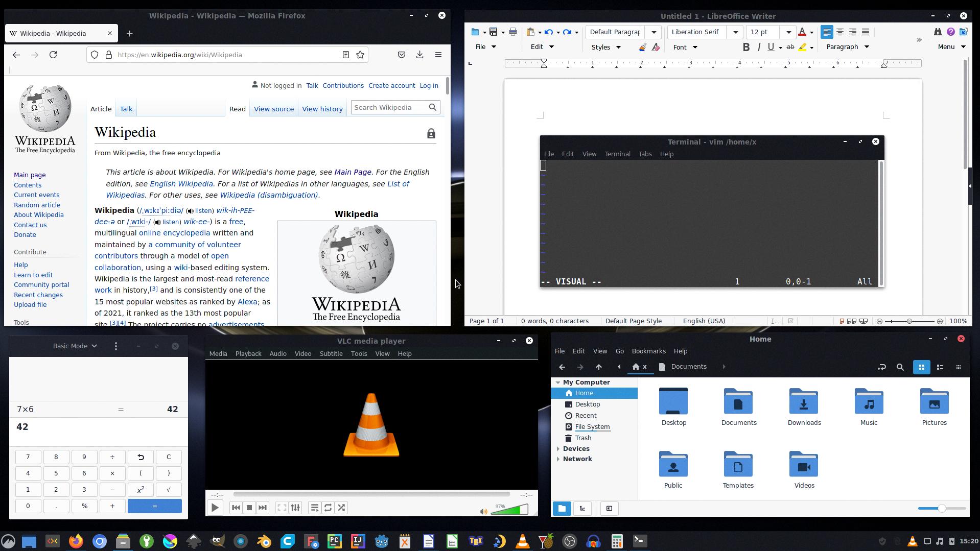
Task: Open Firefox hamburger application menu
Action: pyautogui.click(x=438, y=55)
